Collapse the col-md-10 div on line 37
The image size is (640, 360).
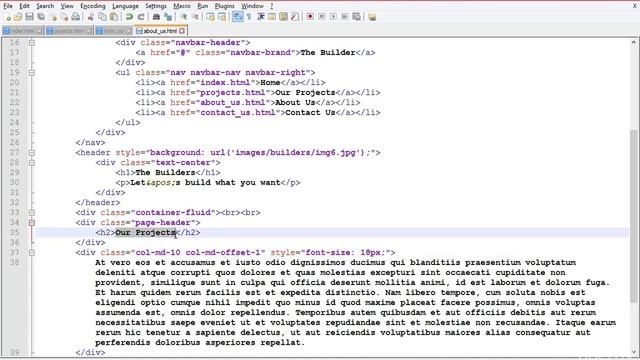[x=31, y=253]
